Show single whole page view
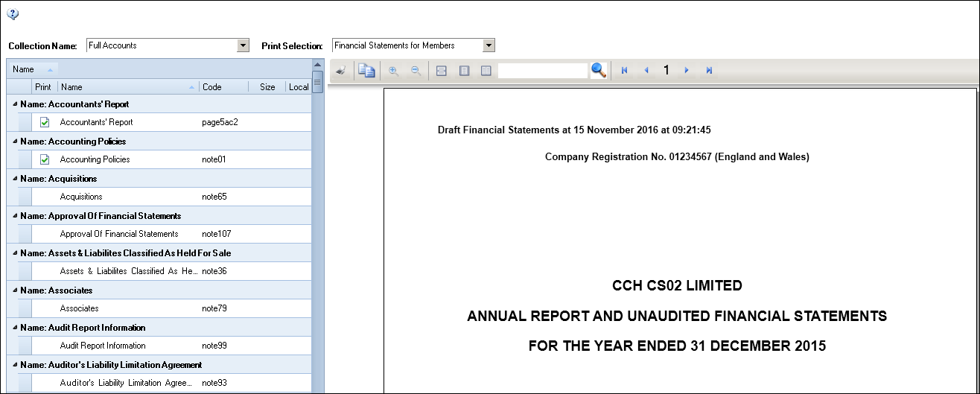This screenshot has height=394, width=980. [x=464, y=71]
